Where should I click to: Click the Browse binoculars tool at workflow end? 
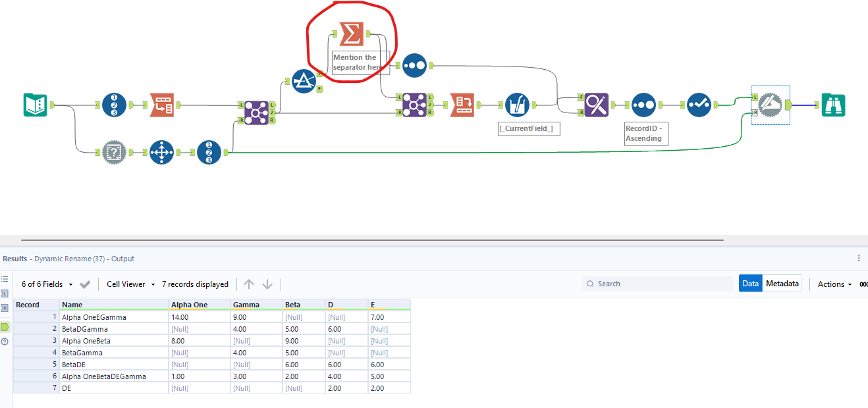tap(833, 105)
